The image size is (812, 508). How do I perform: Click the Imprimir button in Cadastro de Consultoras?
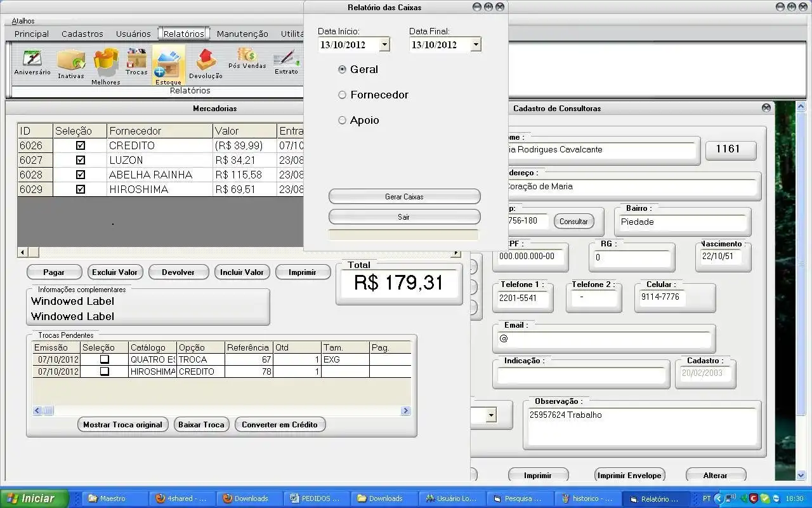(538, 475)
